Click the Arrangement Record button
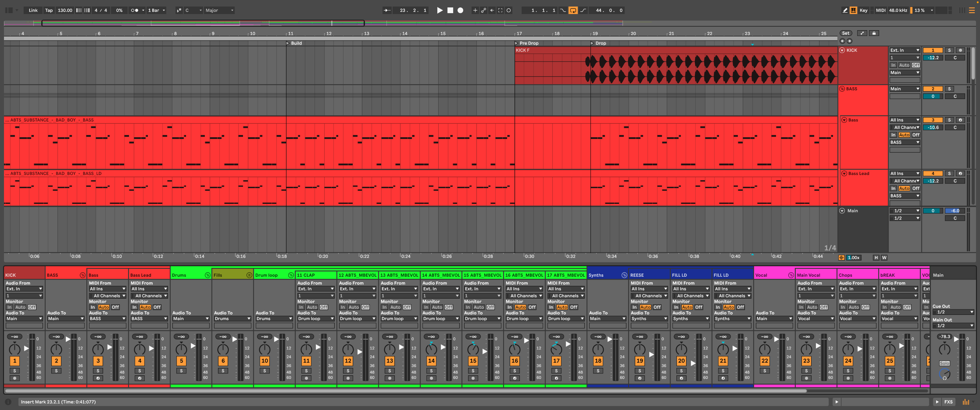The height and width of the screenshot is (410, 980). (x=460, y=10)
